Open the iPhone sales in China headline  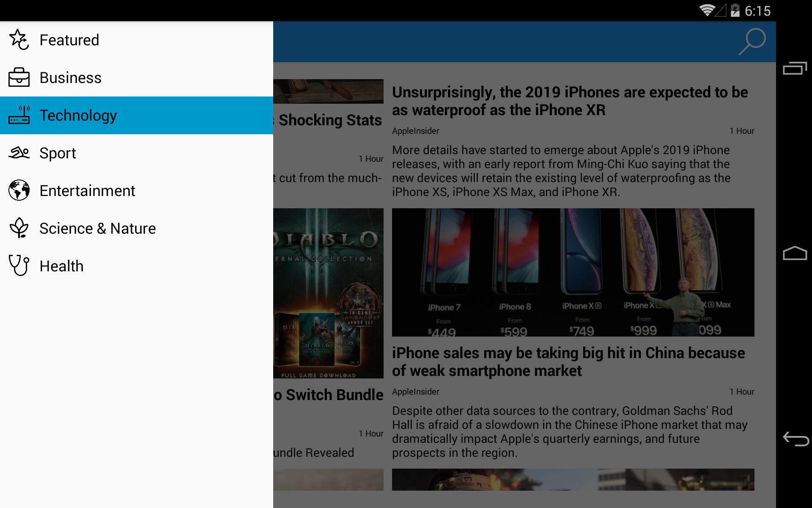568,362
